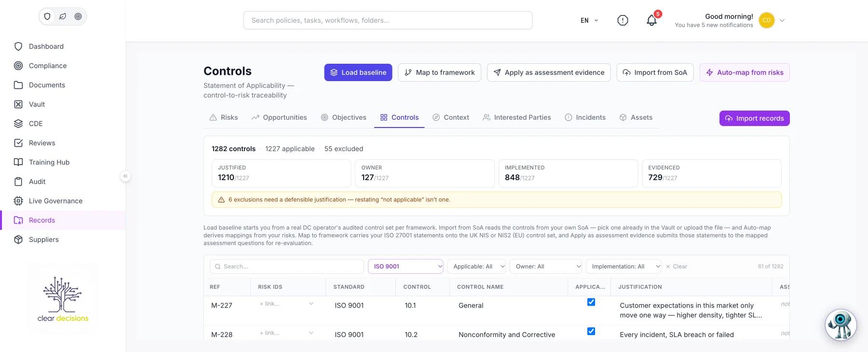Uncheck the applicable checkbox for M-228
868x352 pixels.
click(x=591, y=331)
